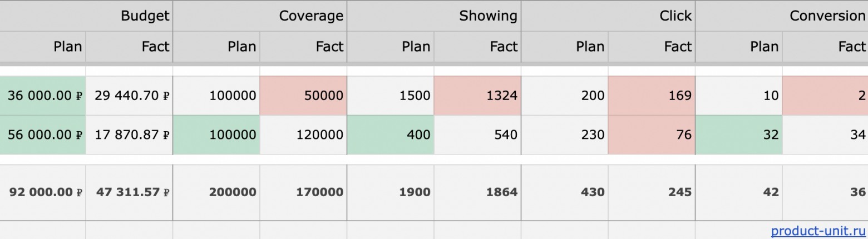Click the 29 440.70 budget fact cell
Viewport: 868px width, 239px height.
pyautogui.click(x=130, y=96)
